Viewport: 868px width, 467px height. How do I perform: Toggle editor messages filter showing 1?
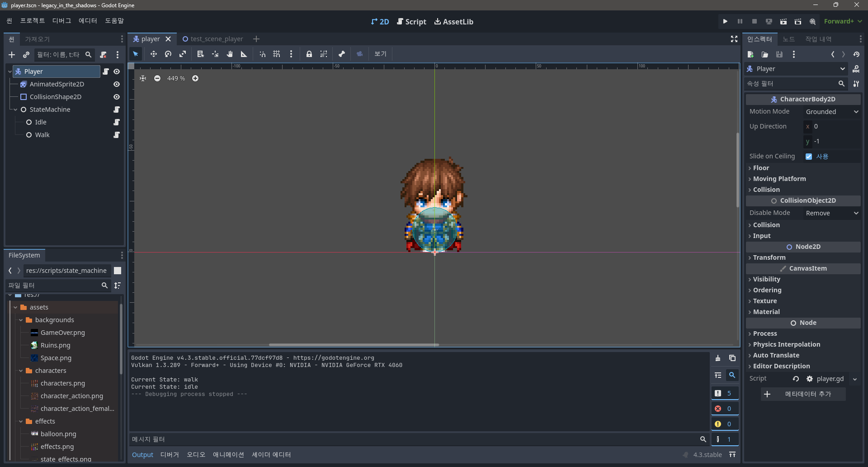pyautogui.click(x=725, y=439)
